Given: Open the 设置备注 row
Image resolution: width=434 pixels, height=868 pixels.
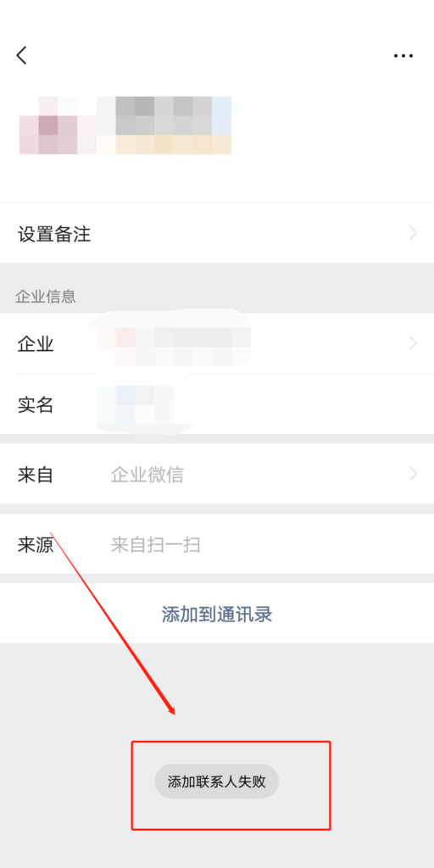Looking at the screenshot, I should (217, 234).
